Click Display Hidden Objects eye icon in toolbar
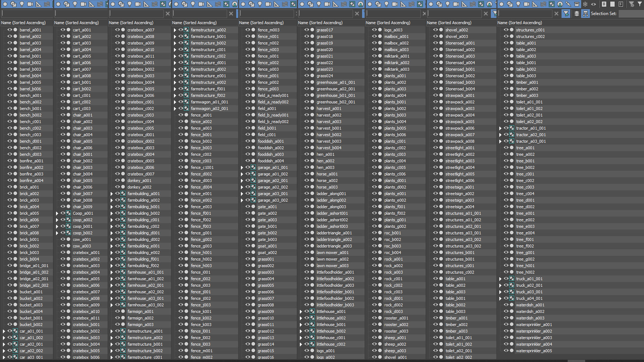Viewport: 644px width, 362px height. pos(594,4)
